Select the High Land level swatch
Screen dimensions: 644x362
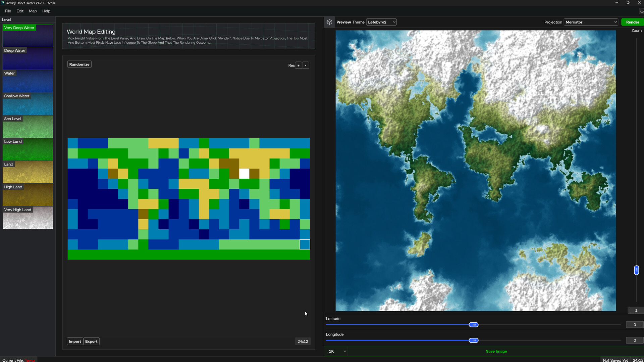click(28, 195)
